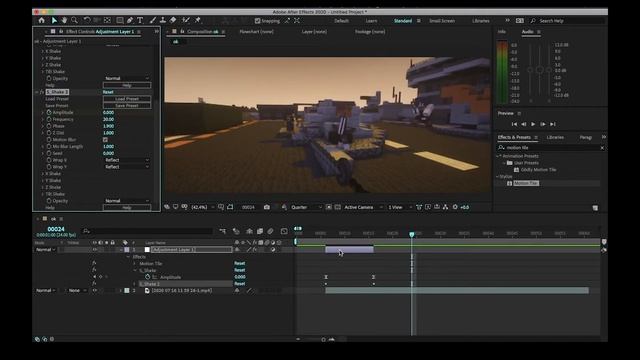Toggle the Amplitude stopwatch in the timeline
Image resolution: width=640 pixels, height=360 pixels.
pos(148,277)
